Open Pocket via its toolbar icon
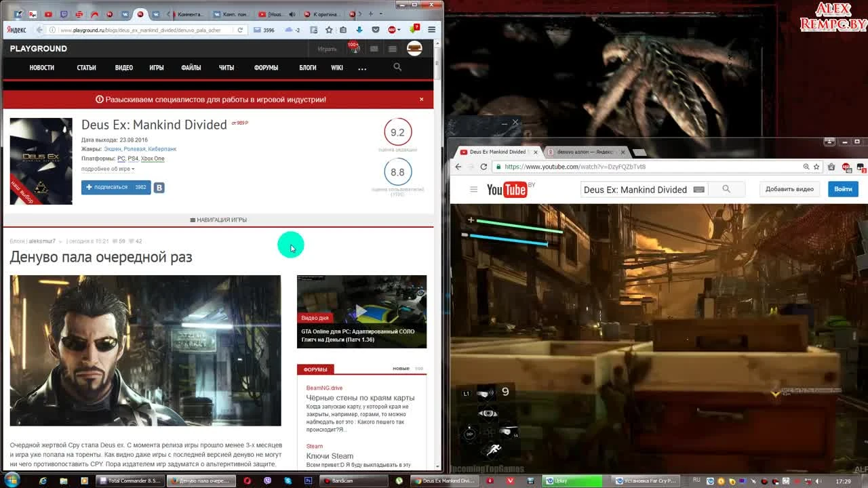Screen dimensions: 868x488 (376, 30)
